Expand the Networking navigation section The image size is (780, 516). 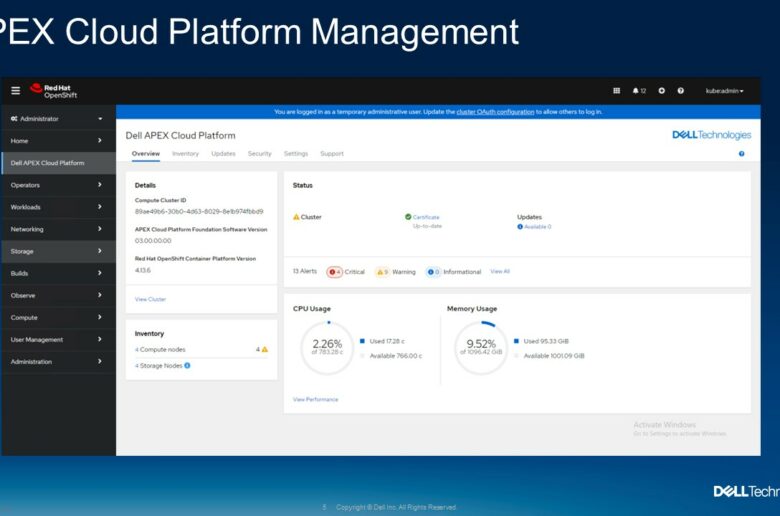(x=58, y=229)
